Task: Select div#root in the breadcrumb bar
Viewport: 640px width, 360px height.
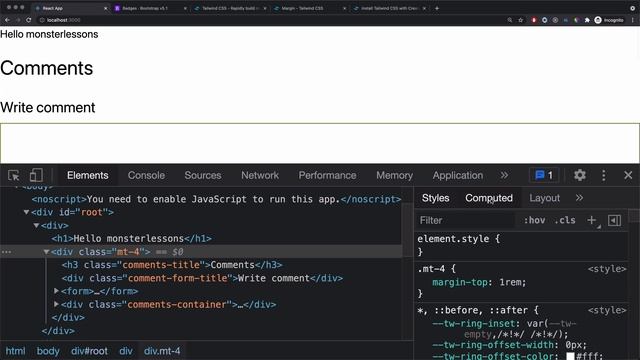Action: [x=89, y=351]
